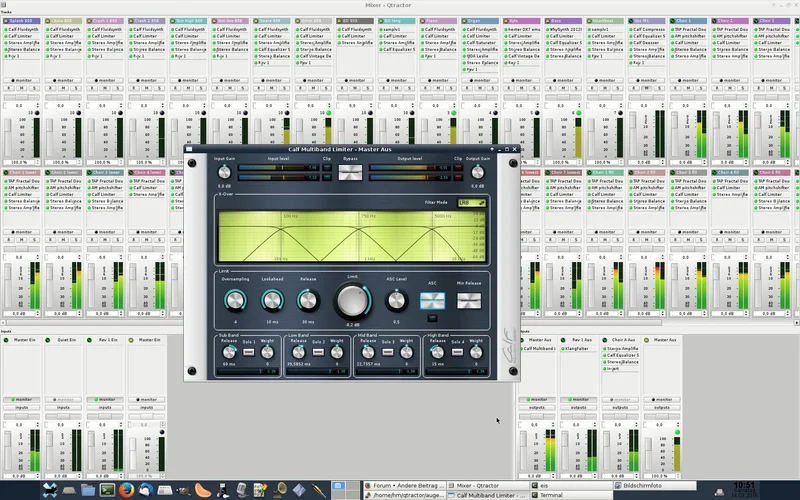
Task: Toggle the Bypass switch in the limiter
Action: (350, 172)
